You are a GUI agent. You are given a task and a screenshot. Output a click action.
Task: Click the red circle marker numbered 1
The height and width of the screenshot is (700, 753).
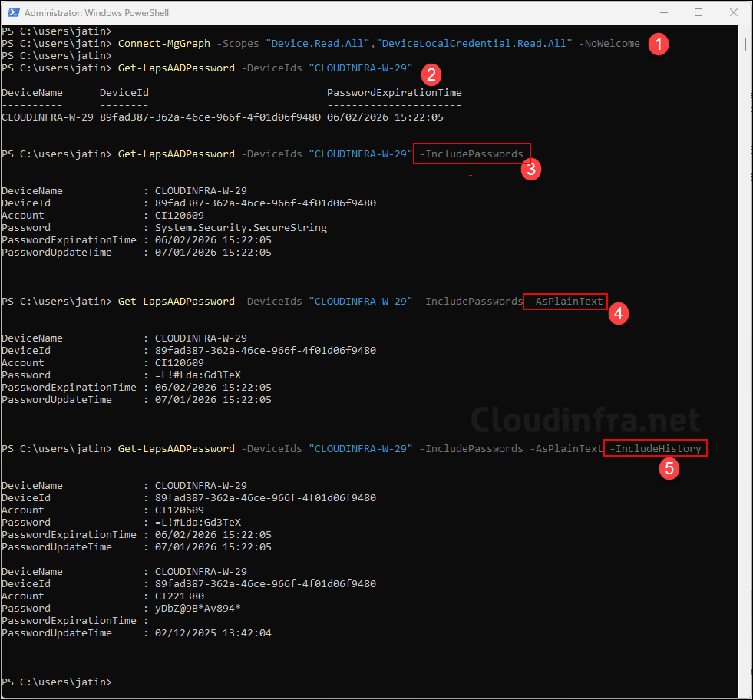(657, 44)
